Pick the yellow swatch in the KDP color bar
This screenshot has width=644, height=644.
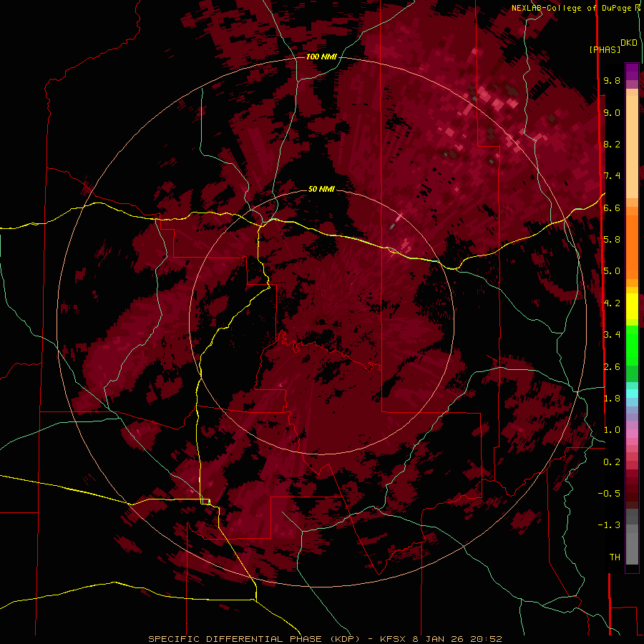click(632, 306)
